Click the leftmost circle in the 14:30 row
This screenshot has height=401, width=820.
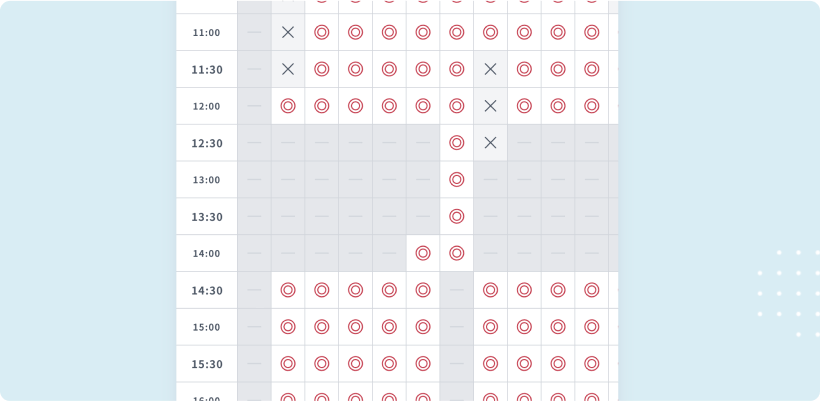click(x=288, y=290)
